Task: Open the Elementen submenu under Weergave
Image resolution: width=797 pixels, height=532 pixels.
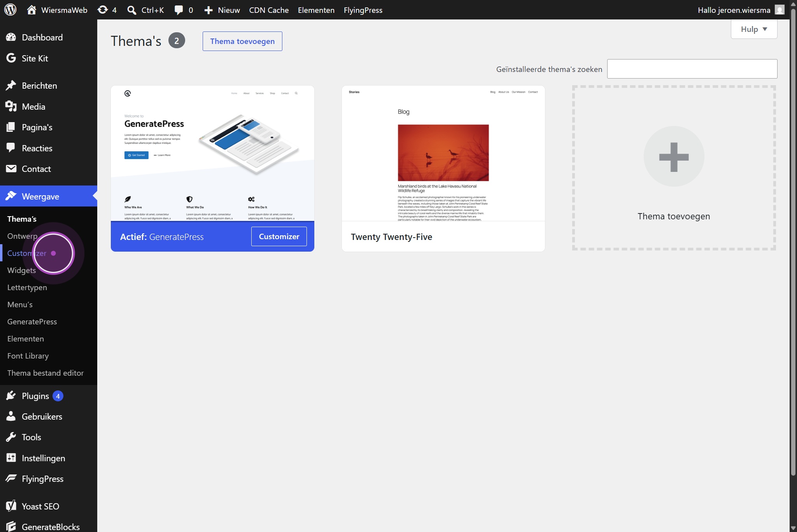Action: (25, 339)
